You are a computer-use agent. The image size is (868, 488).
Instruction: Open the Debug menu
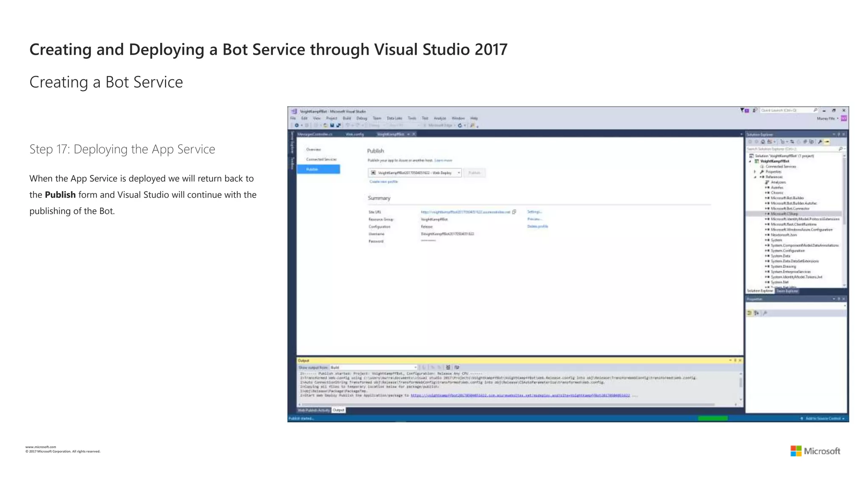click(361, 118)
